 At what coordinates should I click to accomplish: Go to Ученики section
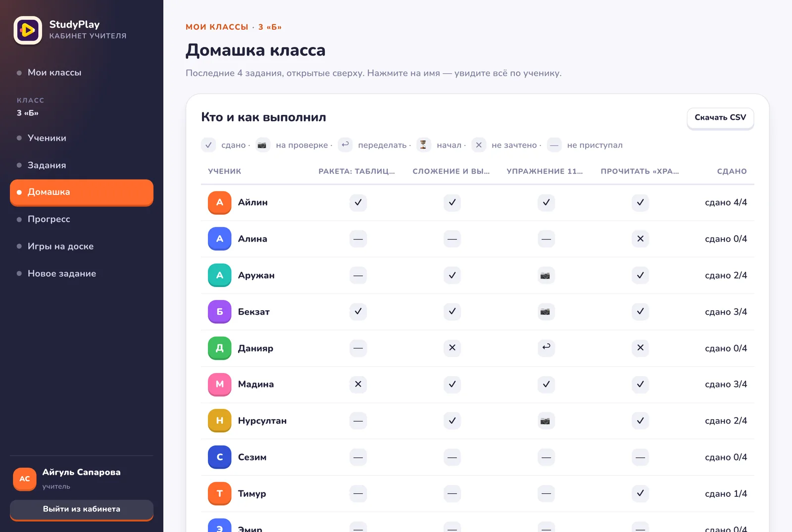pyautogui.click(x=82, y=138)
